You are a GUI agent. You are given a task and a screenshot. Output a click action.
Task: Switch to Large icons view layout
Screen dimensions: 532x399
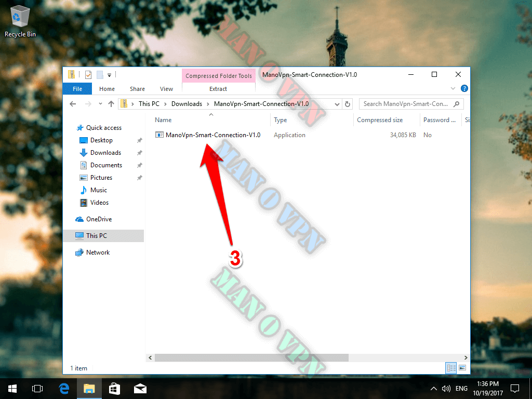(x=462, y=368)
